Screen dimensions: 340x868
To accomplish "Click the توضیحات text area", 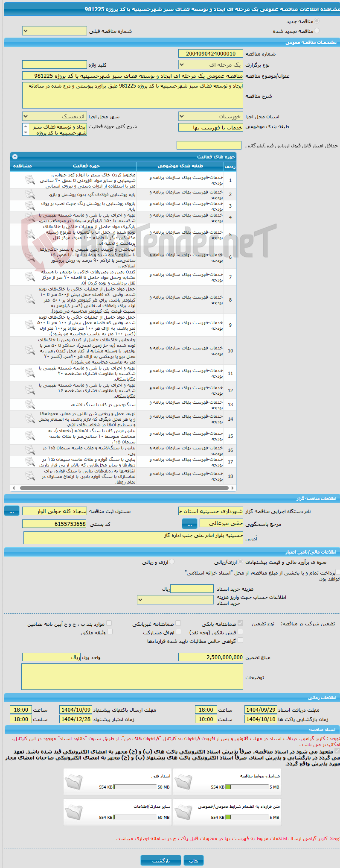I will 132,677.
